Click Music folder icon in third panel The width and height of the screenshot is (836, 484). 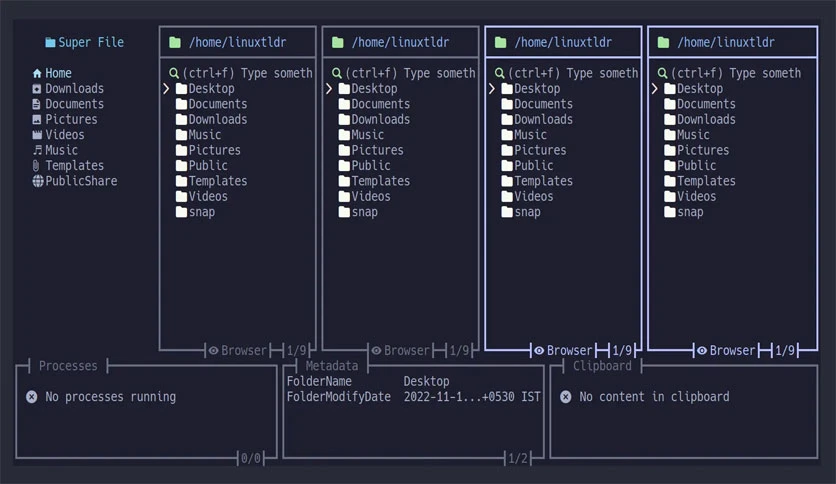(x=507, y=135)
